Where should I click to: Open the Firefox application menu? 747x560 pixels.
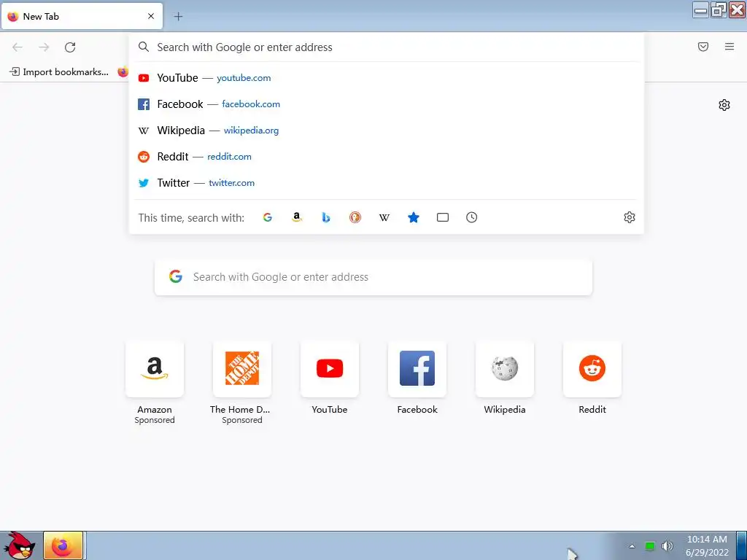pyautogui.click(x=729, y=47)
